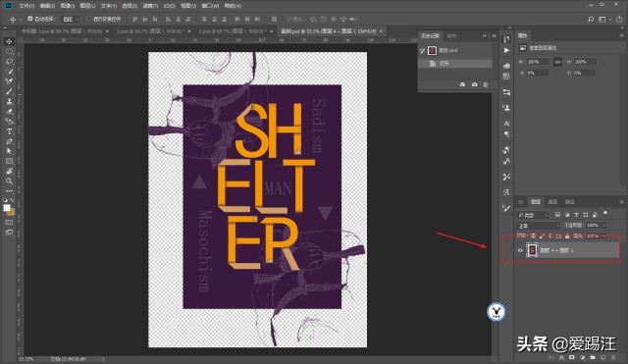The width and height of the screenshot is (628, 364).
Task: Delete current state trash icon in History
Action: point(486,84)
